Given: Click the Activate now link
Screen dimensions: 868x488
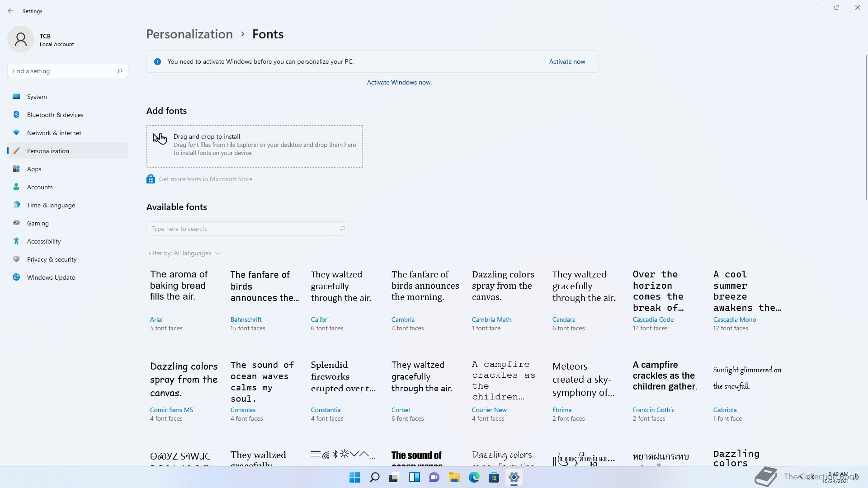Looking at the screenshot, I should [x=567, y=61].
